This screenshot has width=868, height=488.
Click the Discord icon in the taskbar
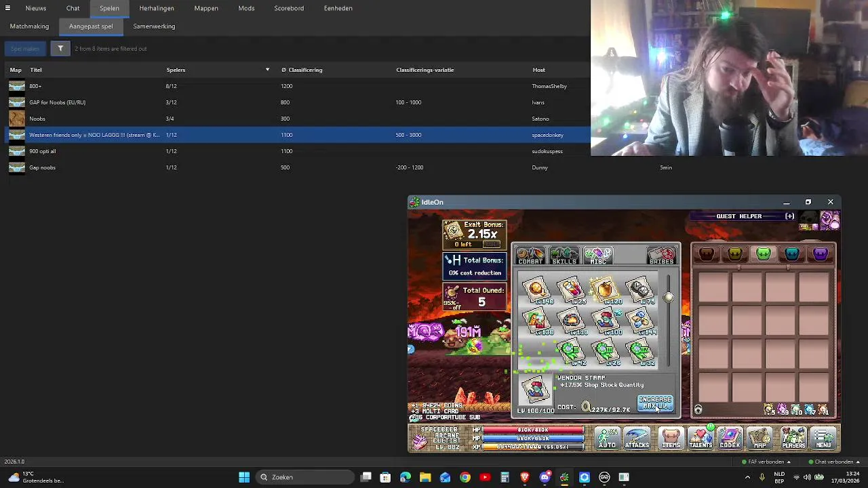click(x=545, y=477)
